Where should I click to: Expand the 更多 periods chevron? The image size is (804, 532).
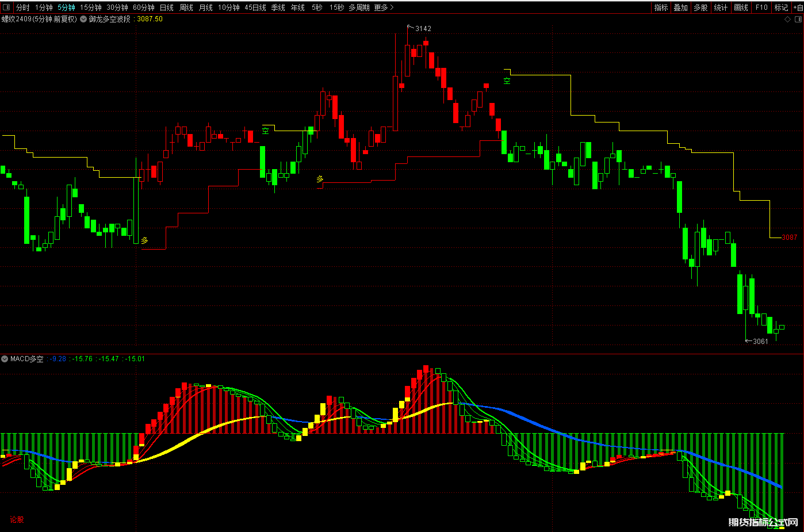pyautogui.click(x=392, y=7)
